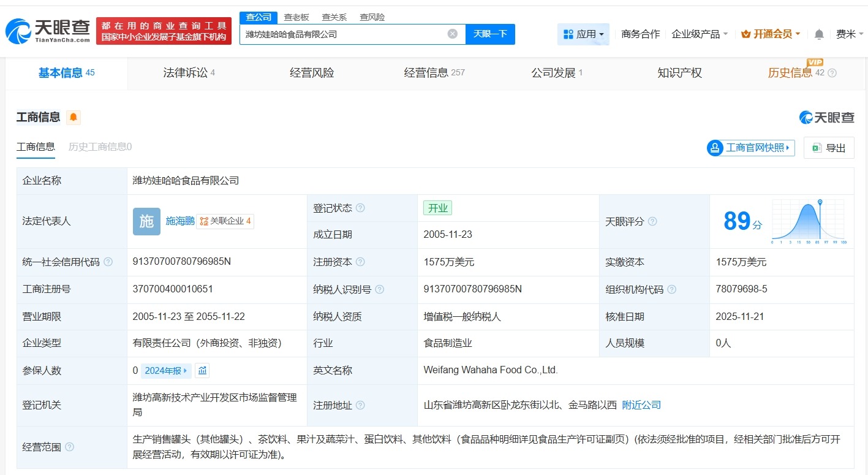Open the 应用 dropdown
868x475 pixels.
point(583,34)
